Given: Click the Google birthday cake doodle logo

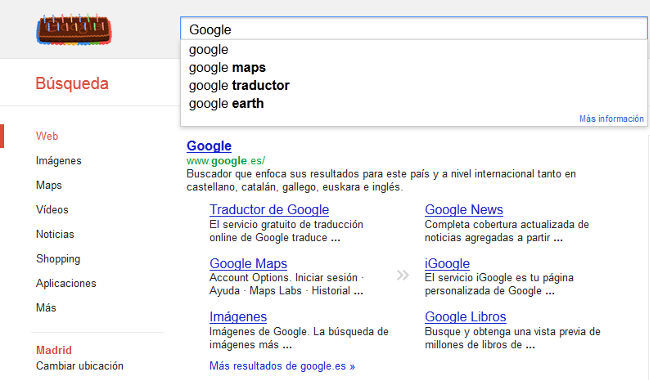Looking at the screenshot, I should coord(74,29).
